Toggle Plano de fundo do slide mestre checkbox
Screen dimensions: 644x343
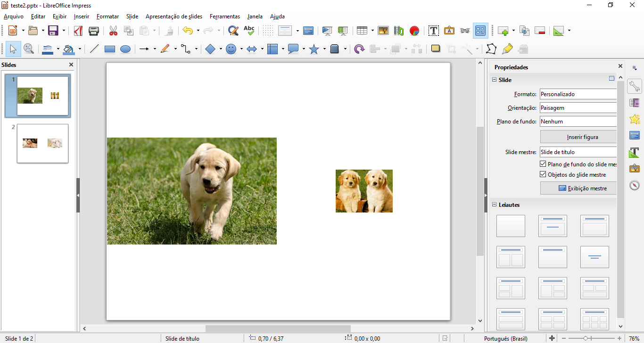click(x=543, y=164)
